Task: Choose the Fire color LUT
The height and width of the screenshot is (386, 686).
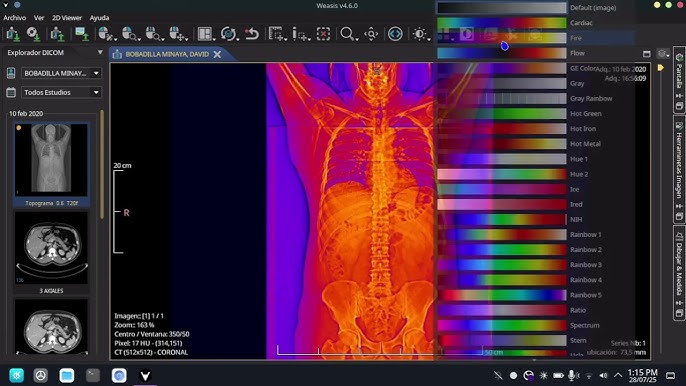Action: coord(536,38)
